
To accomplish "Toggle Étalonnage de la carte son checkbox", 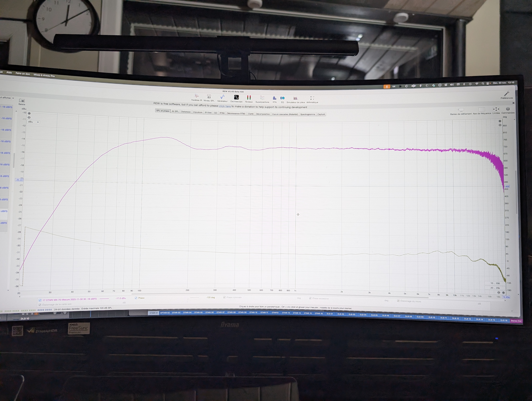I will 40,305.
